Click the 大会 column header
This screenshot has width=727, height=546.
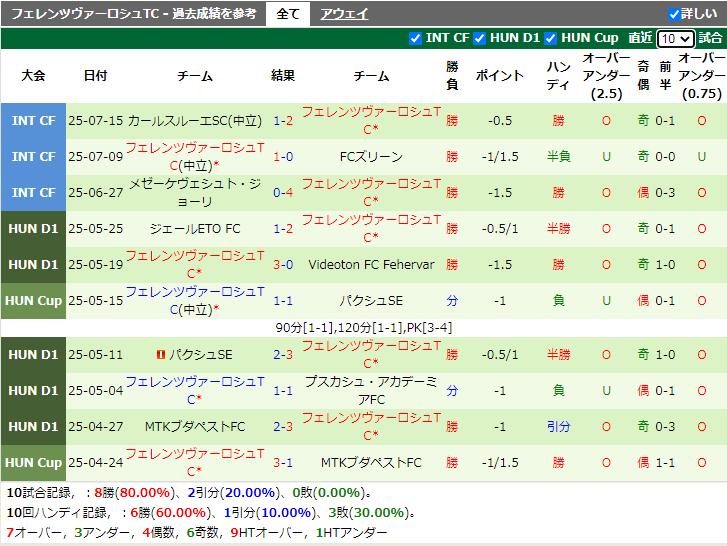coord(33,76)
